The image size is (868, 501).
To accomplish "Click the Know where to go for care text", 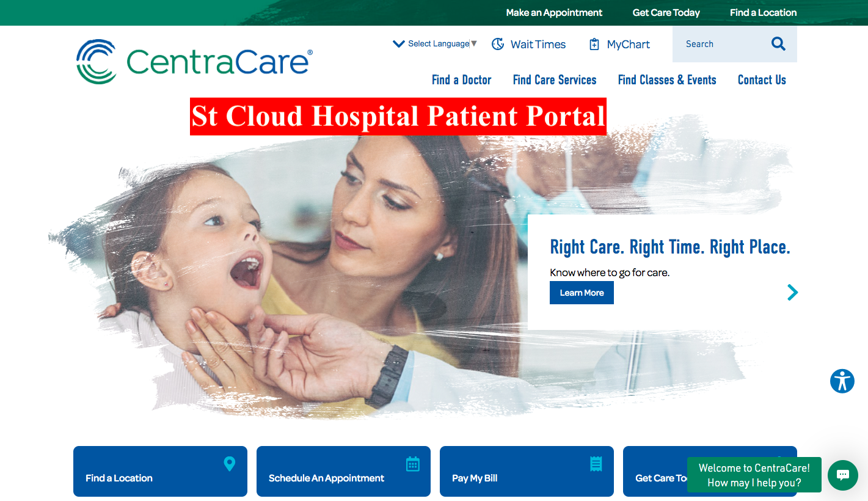I will (x=610, y=272).
